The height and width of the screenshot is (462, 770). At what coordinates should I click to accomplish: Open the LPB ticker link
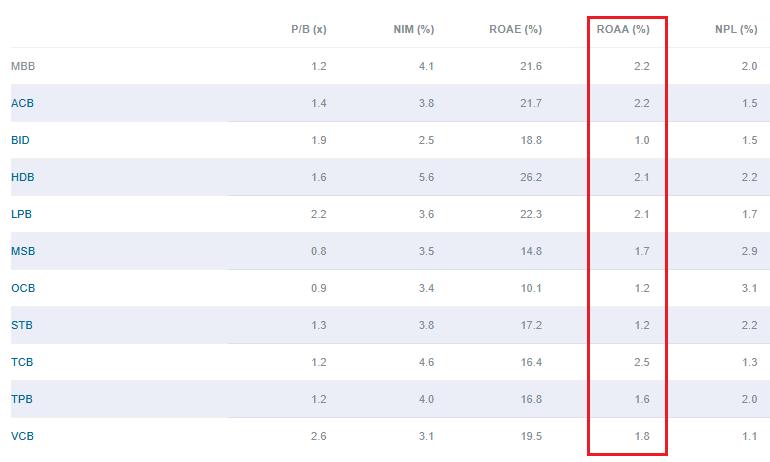pyautogui.click(x=22, y=214)
